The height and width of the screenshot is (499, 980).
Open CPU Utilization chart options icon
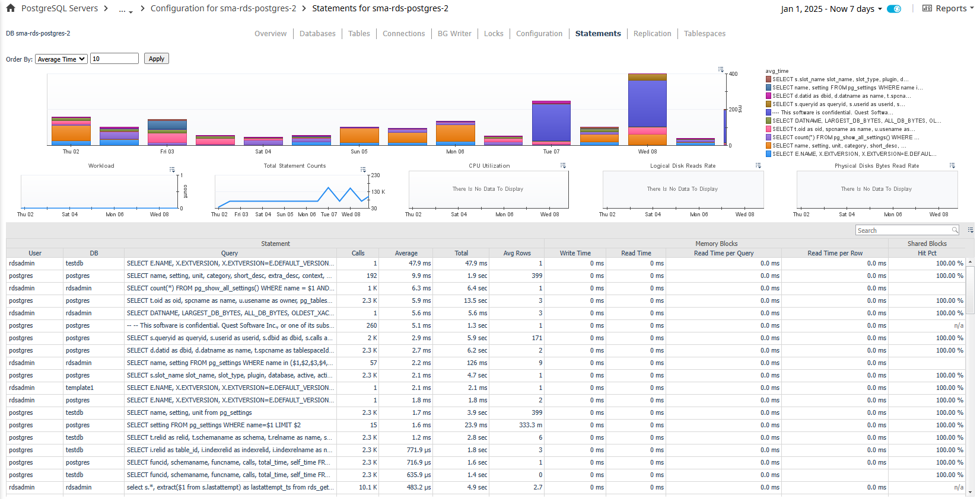(563, 165)
